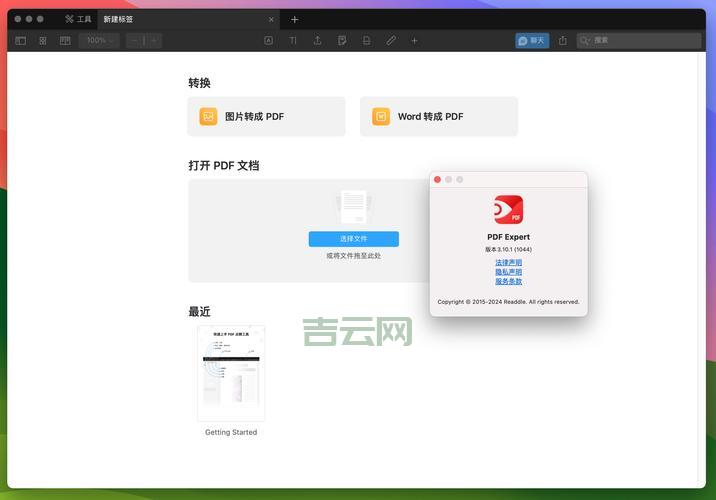This screenshot has width=716, height=500.
Task: Focus the 搜索 search field
Action: point(639,41)
